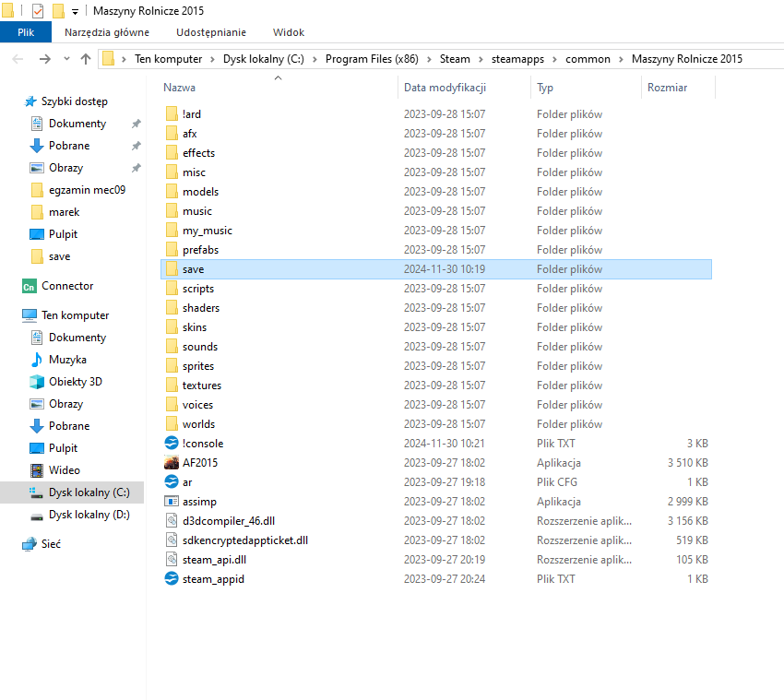Open marek folder in sidebar
Viewport: 784px width, 700px height.
coord(64,212)
